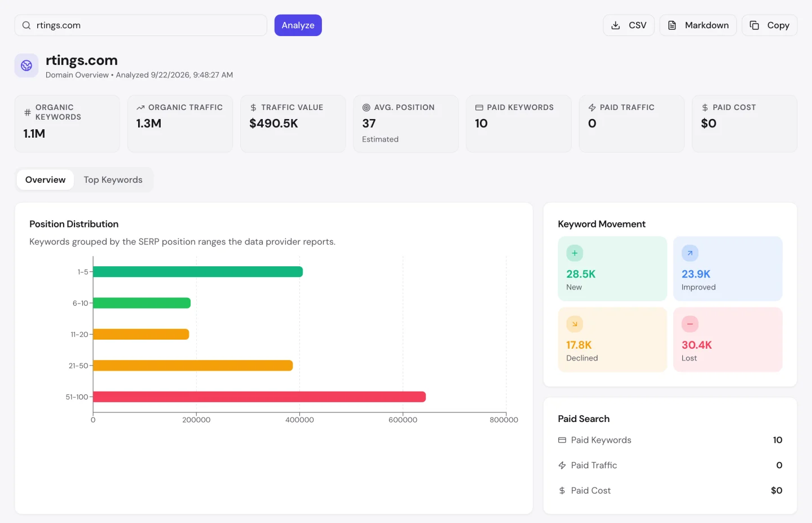Click the 30.4K Lost keywords value

pos(697,345)
